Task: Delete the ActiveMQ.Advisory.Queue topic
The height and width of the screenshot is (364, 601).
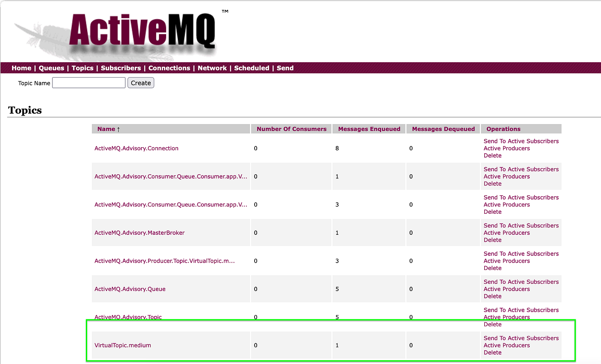Action: click(x=493, y=296)
